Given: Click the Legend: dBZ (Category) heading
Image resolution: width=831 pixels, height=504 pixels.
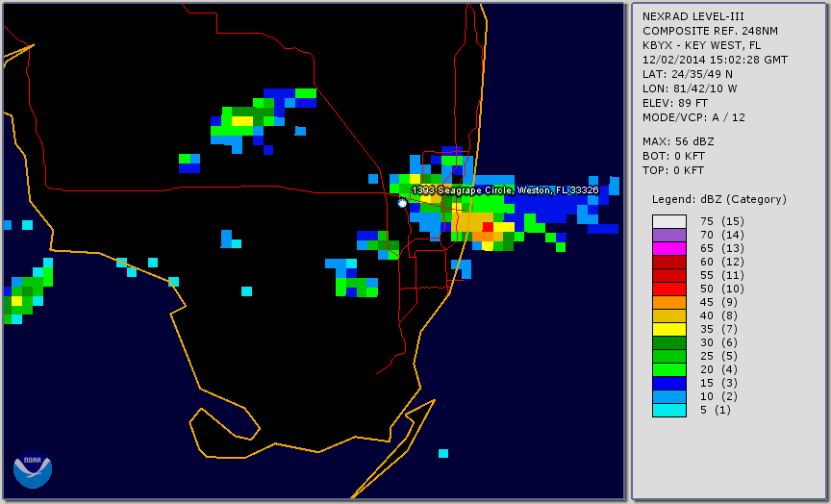Looking at the screenshot, I should click(x=719, y=199).
